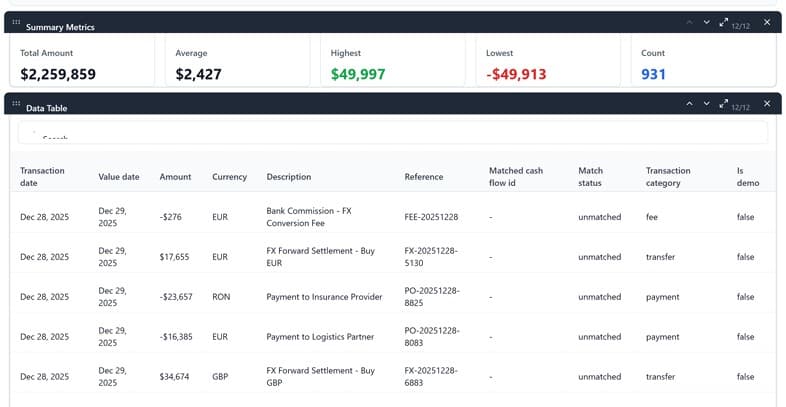This screenshot has width=786, height=407.
Task: Grab the Data Table panel drag handle
Action: 16,103
